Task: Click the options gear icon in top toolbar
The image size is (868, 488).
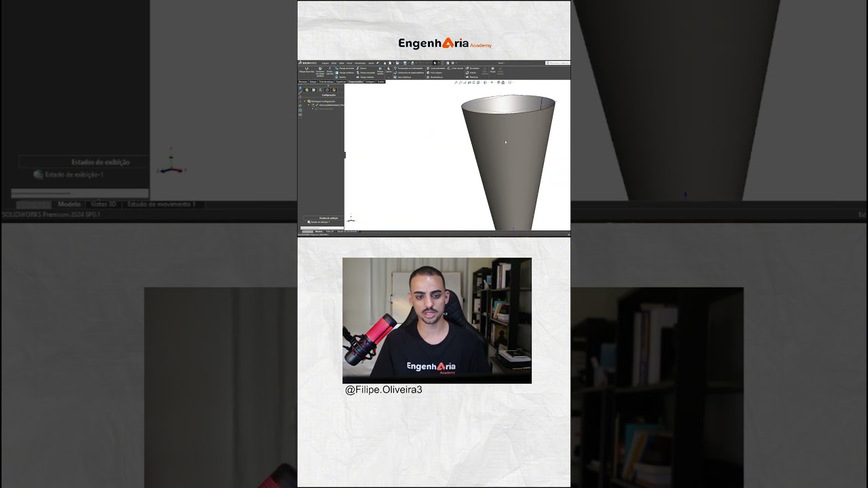Action: pyautogui.click(x=452, y=63)
